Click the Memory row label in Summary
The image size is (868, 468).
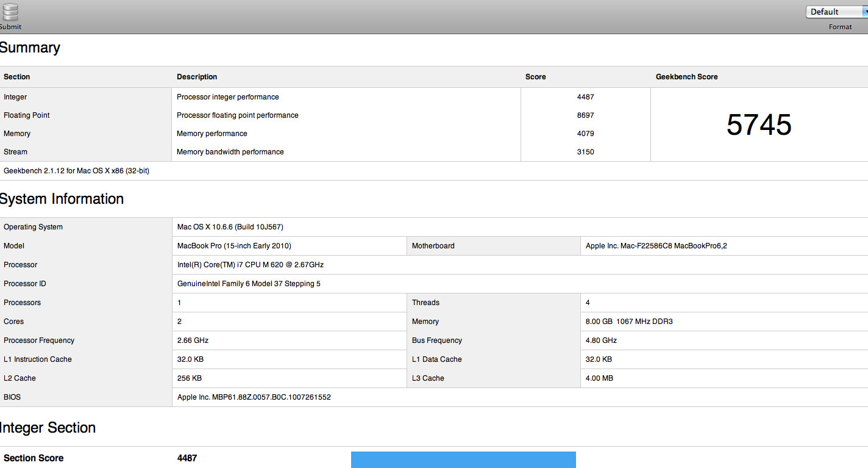(x=17, y=134)
